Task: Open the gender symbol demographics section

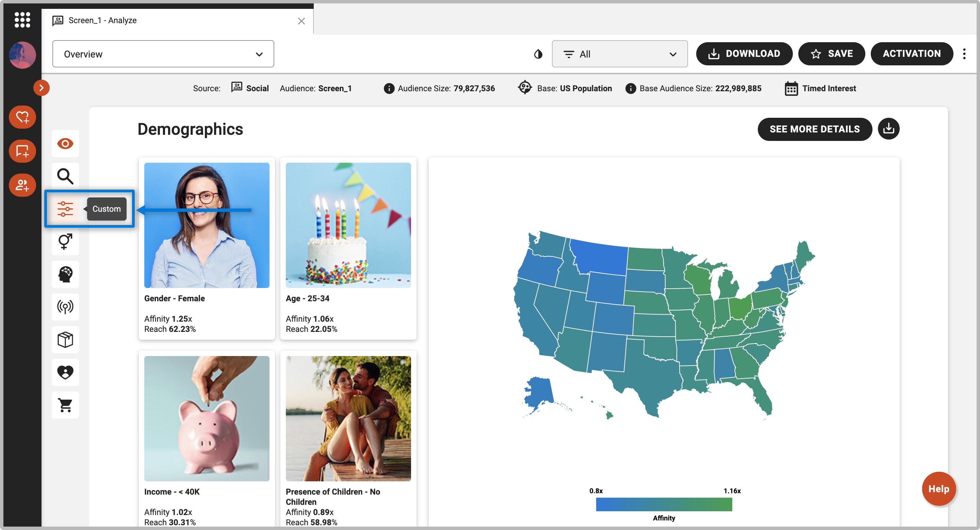Action: (x=65, y=242)
